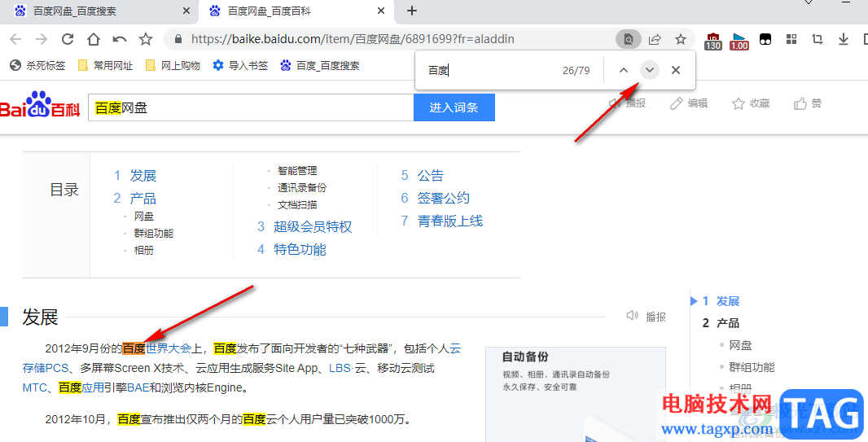This screenshot has height=442, width=868.
Task: Open 相册 sub-item in contents box
Action: click(144, 251)
